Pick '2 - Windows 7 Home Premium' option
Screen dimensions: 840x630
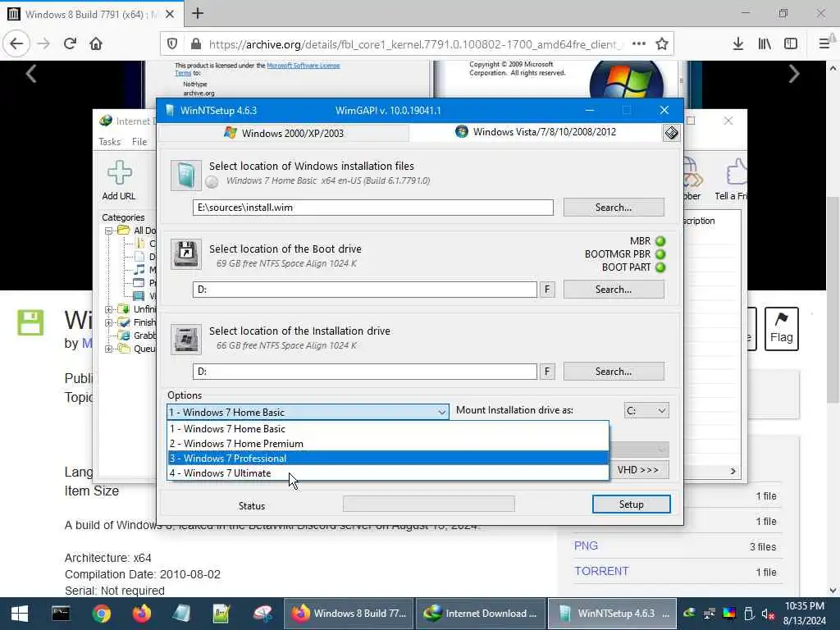[x=388, y=444]
